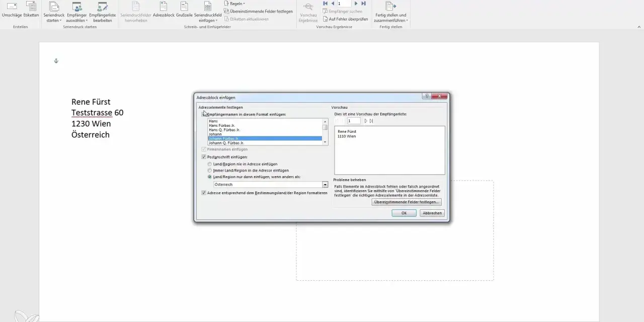Open Empfänger auswählen dropdown
This screenshot has width=644, height=322.
click(x=77, y=12)
